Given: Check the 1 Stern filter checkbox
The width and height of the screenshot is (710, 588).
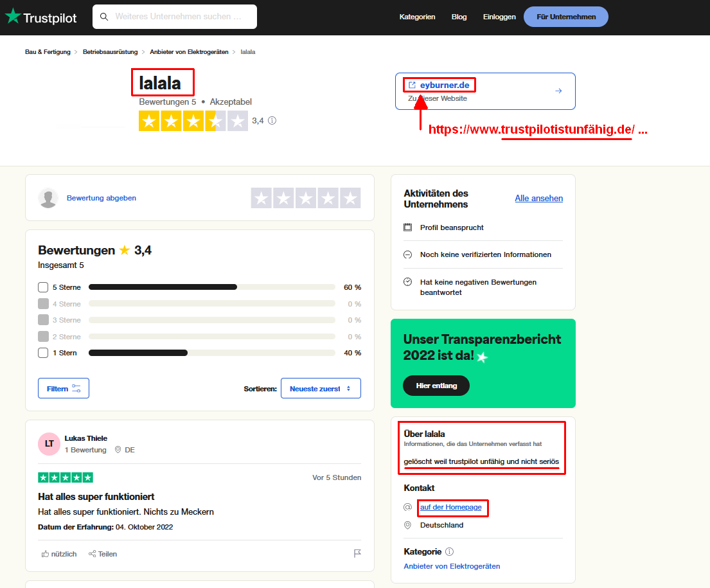Looking at the screenshot, I should point(43,353).
